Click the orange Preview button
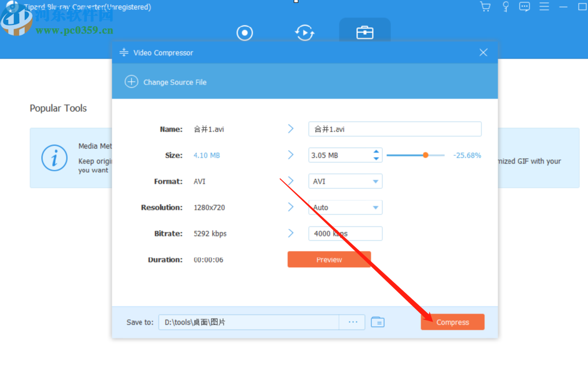The width and height of the screenshot is (588, 368). (329, 260)
